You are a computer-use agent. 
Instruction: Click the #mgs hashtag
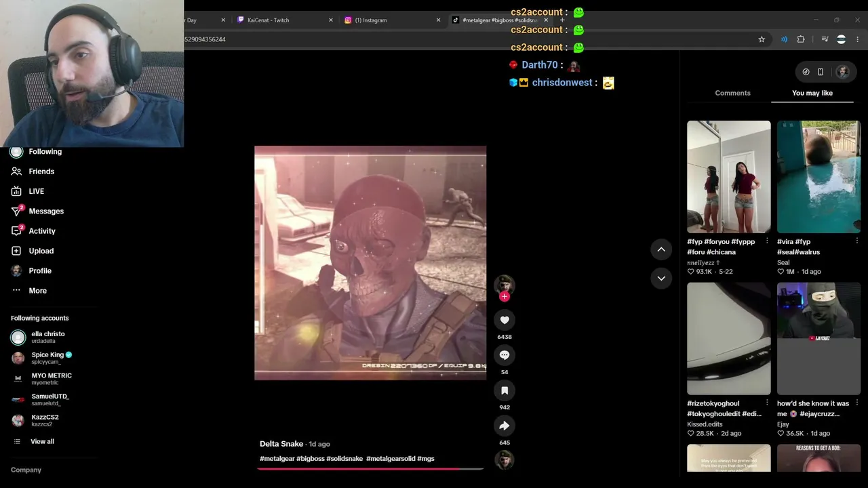tap(426, 459)
